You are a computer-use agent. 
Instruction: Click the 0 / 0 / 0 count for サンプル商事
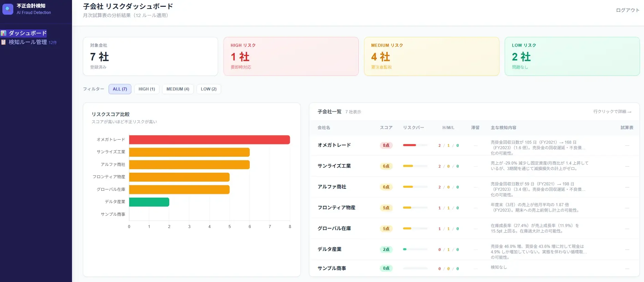point(448,269)
